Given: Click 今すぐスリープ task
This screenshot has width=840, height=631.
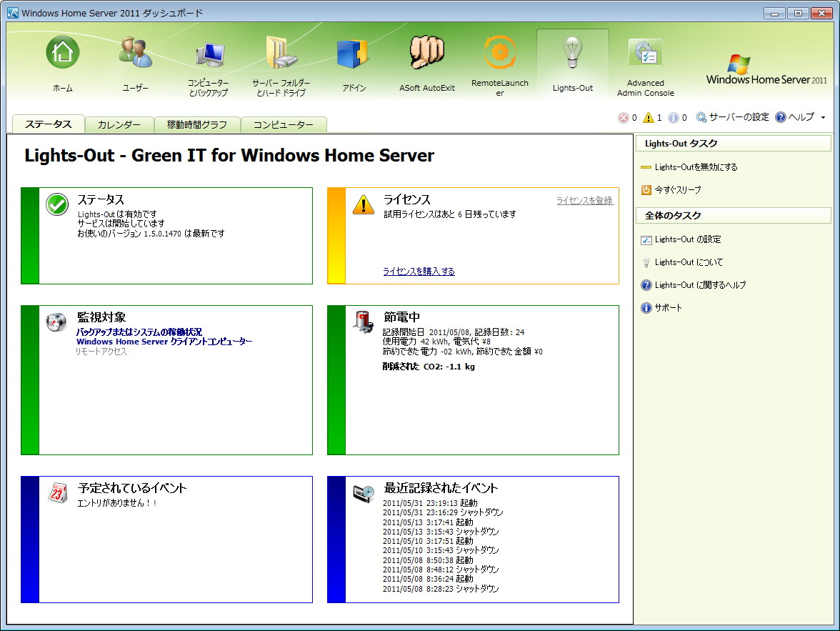Looking at the screenshot, I should pos(678,190).
